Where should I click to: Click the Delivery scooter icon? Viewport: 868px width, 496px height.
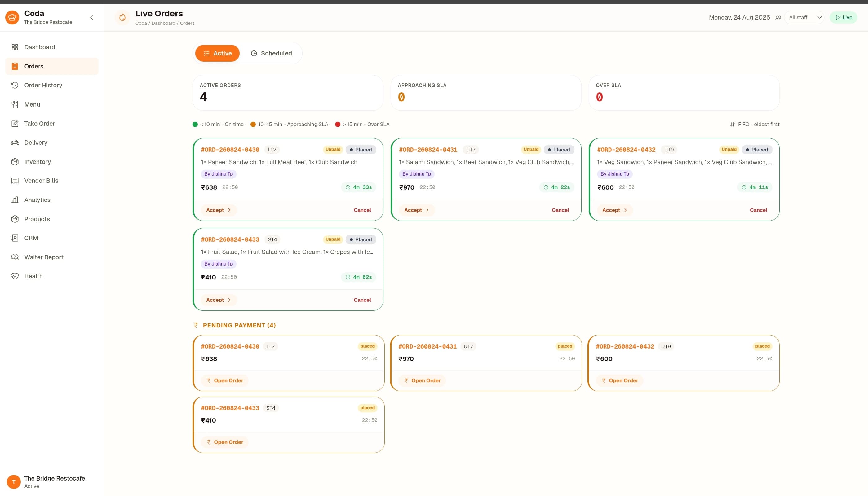pos(15,143)
